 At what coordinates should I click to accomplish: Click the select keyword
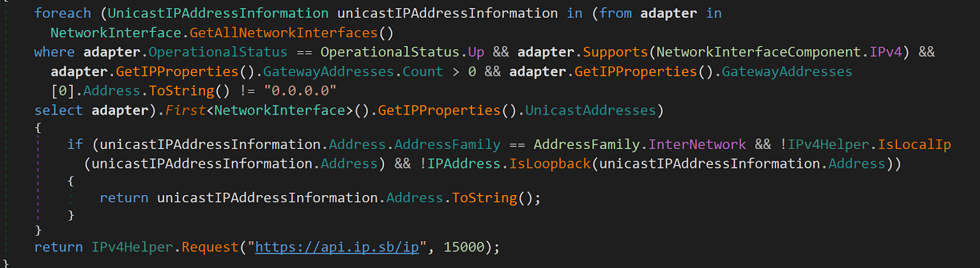(58, 110)
